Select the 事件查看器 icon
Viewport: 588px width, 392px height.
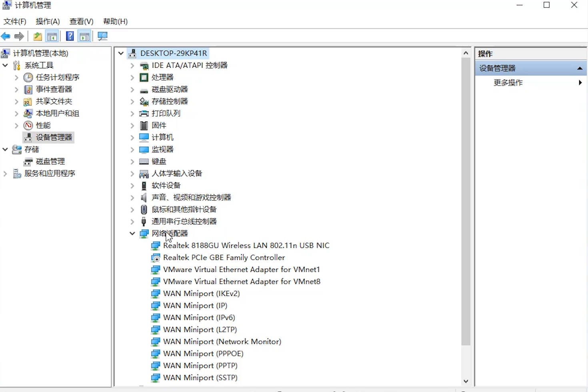tap(28, 89)
